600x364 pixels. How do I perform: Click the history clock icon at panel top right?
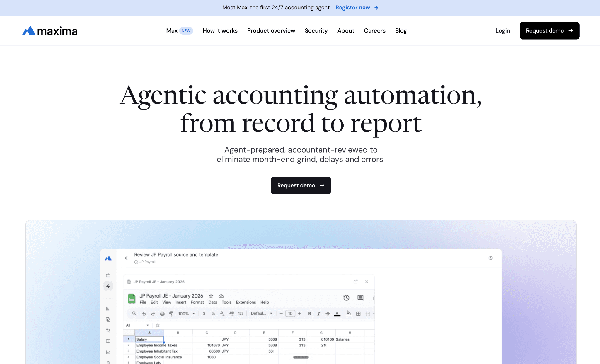click(x=491, y=258)
